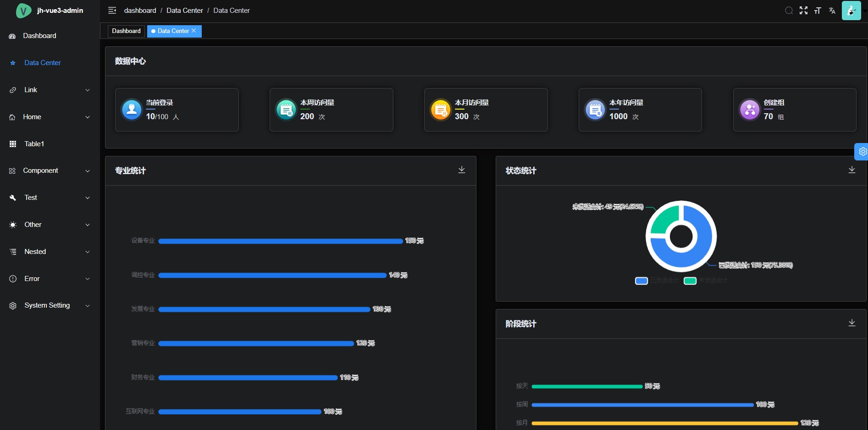Click the 本年访问量 value 1000
The height and width of the screenshot is (430, 868).
coord(618,116)
